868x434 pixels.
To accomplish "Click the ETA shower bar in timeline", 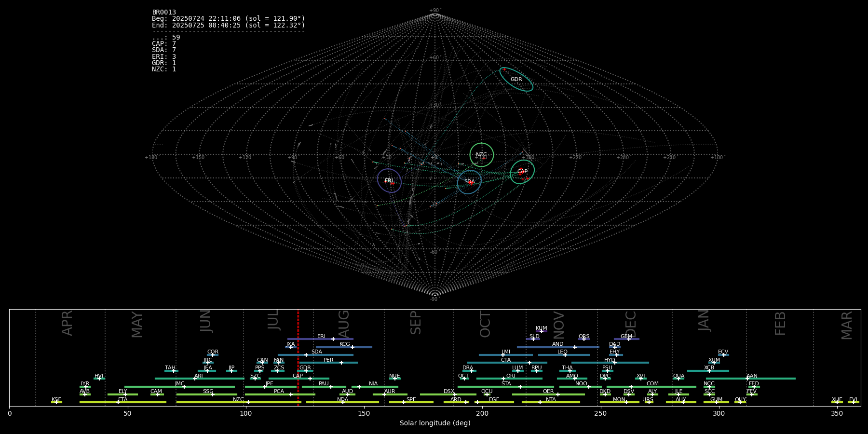I will 123,402.
